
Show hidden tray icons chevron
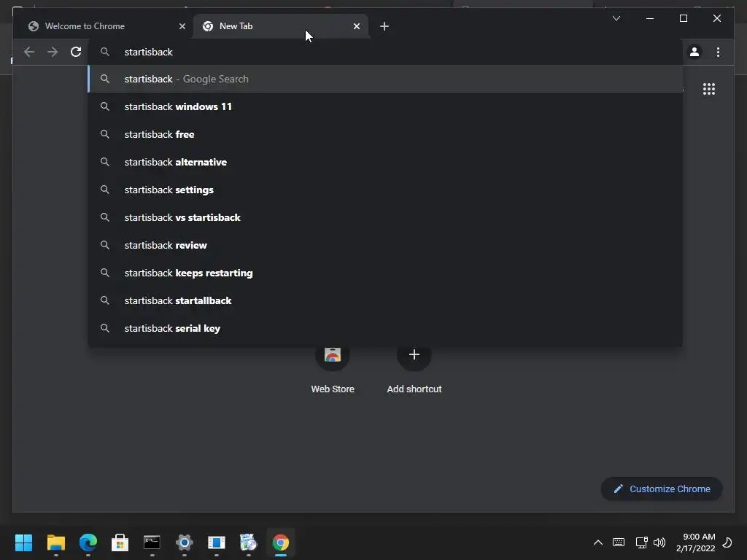click(598, 542)
